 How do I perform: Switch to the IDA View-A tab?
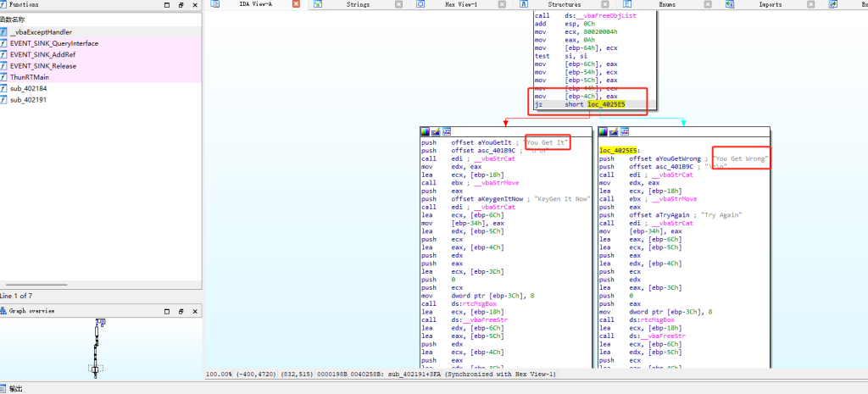pyautogui.click(x=254, y=4)
